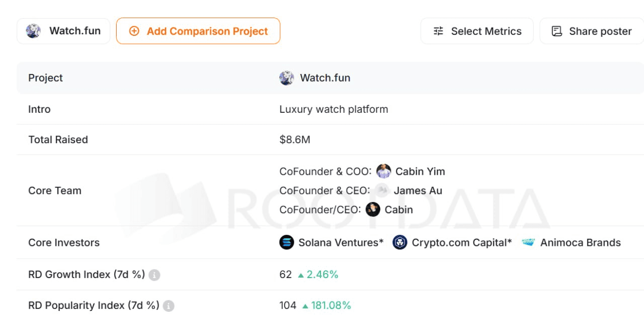Click the Animoca Brands logo icon
644x329 pixels.
point(528,242)
